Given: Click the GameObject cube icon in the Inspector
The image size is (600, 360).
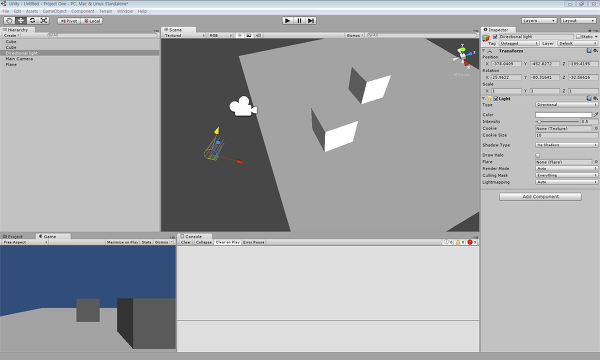Looking at the screenshot, I should click(x=486, y=37).
